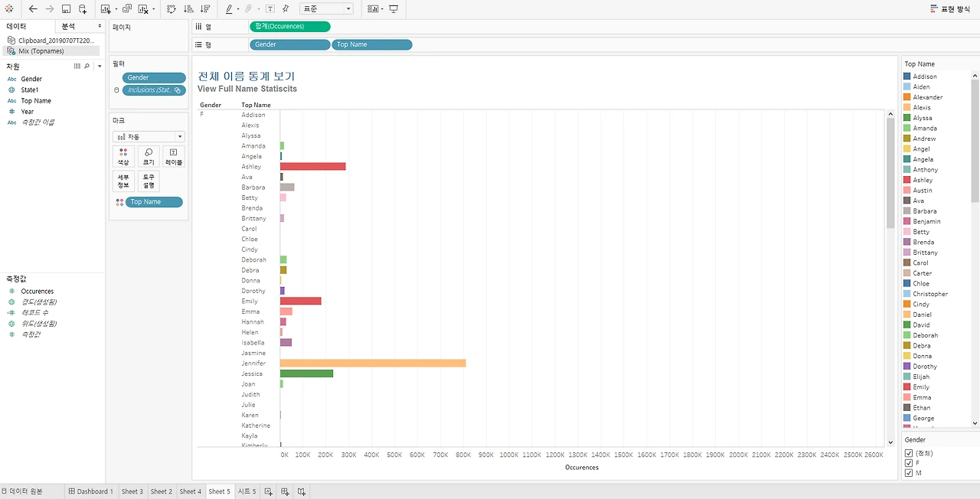This screenshot has width=980, height=499.
Task: Select the Occurences measure field
Action: pos(37,291)
